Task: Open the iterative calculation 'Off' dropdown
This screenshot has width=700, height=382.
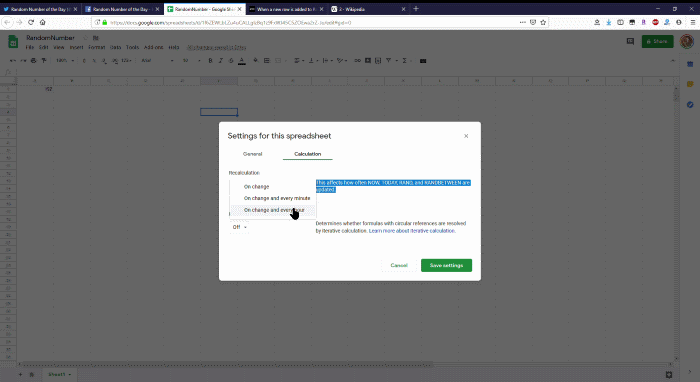Action: click(239, 227)
